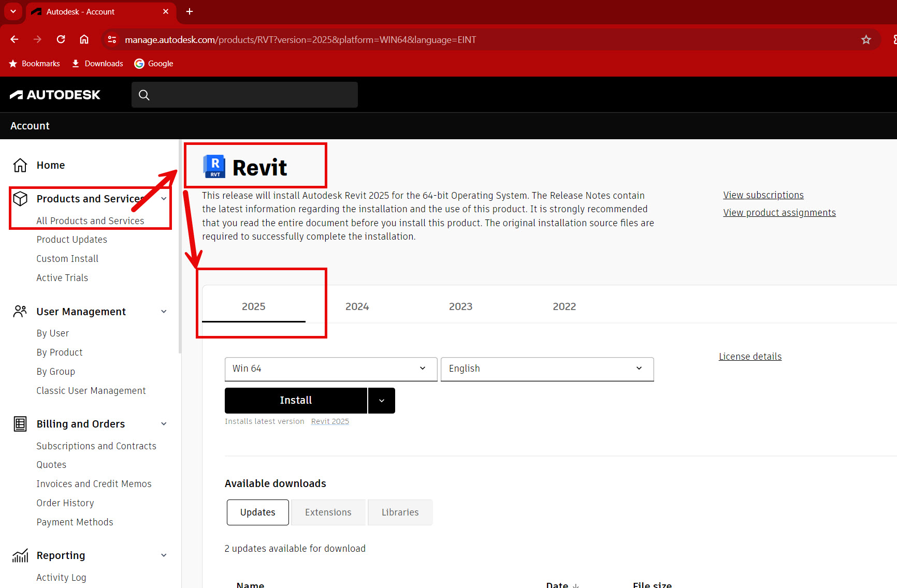897x588 pixels.
Task: Select the Libraries downloads tab
Action: click(x=400, y=512)
